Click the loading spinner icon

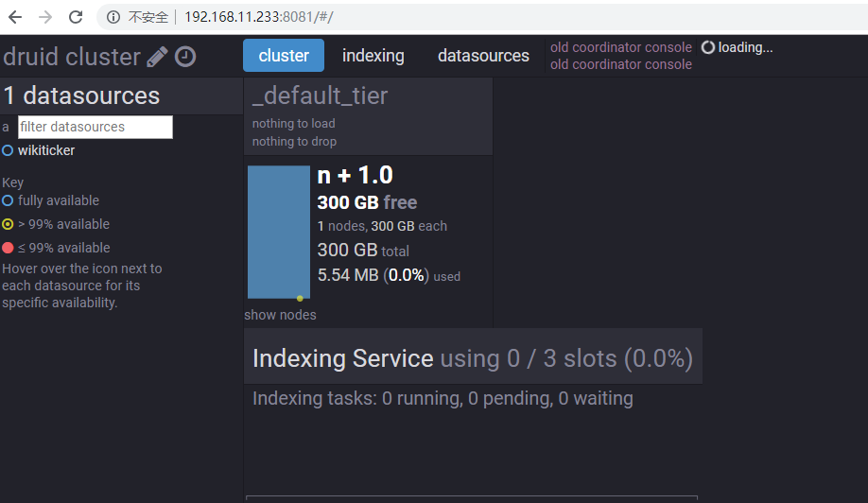pyautogui.click(x=708, y=47)
